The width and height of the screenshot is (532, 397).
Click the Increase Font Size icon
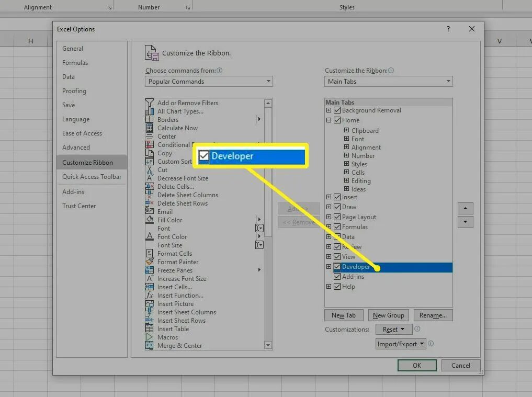(x=149, y=279)
